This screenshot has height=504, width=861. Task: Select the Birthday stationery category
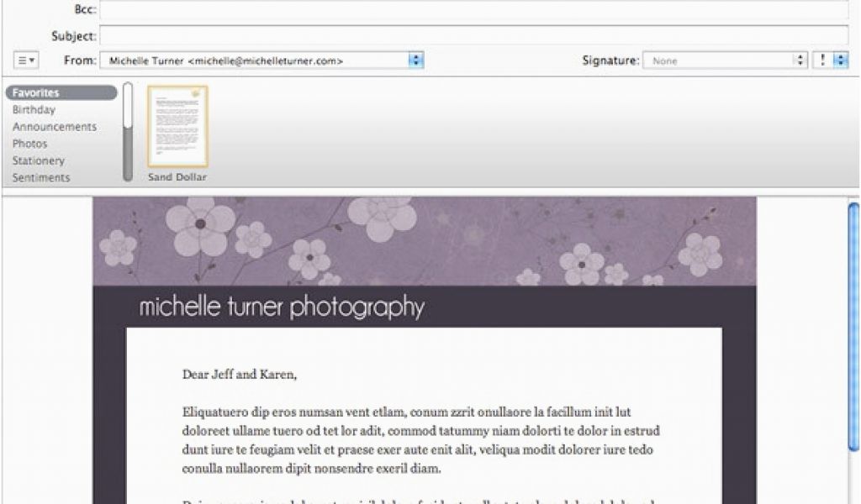[34, 110]
